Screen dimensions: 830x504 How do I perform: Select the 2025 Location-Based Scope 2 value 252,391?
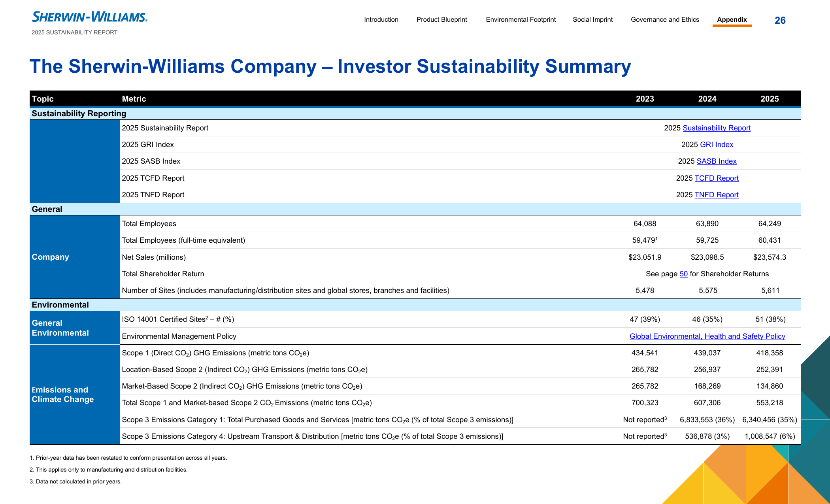tap(770, 370)
